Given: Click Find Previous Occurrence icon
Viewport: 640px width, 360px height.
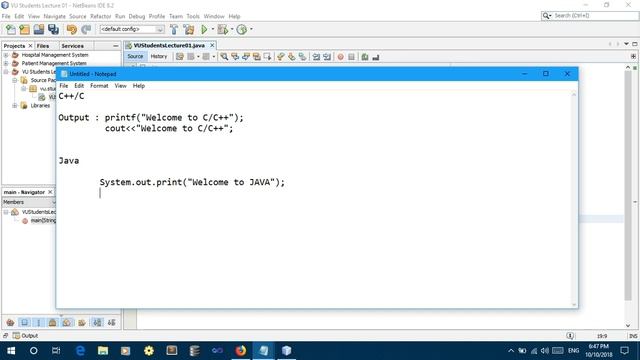Looking at the screenshot, I should 235,57.
